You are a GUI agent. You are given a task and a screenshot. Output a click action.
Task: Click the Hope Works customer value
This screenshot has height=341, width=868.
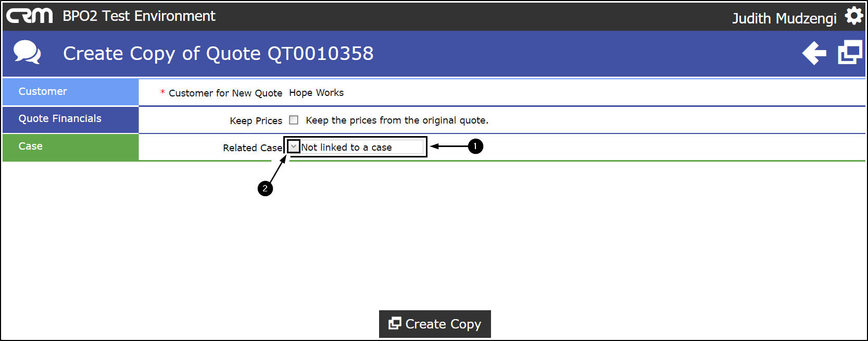click(316, 93)
